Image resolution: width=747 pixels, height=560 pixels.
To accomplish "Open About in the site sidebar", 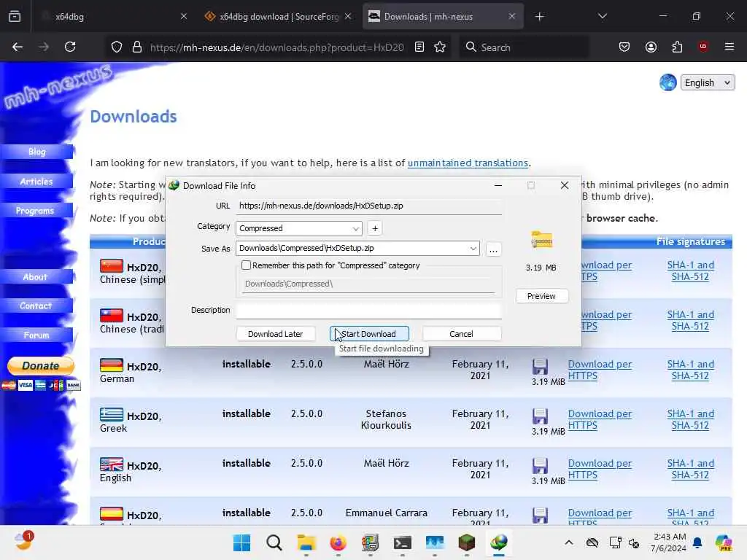I will click(x=36, y=276).
